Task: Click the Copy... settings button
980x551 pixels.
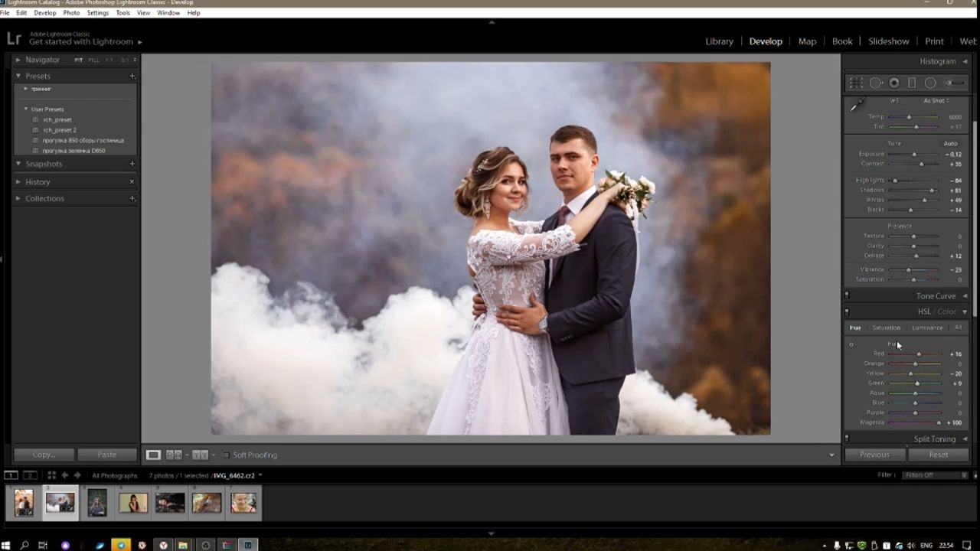Action: [44, 455]
